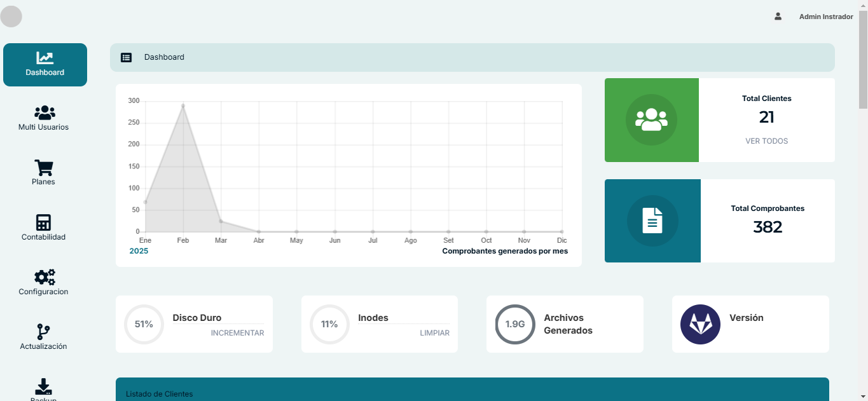Click the list icon beside Dashboard breadcrumb
This screenshot has width=868, height=401.
point(127,58)
